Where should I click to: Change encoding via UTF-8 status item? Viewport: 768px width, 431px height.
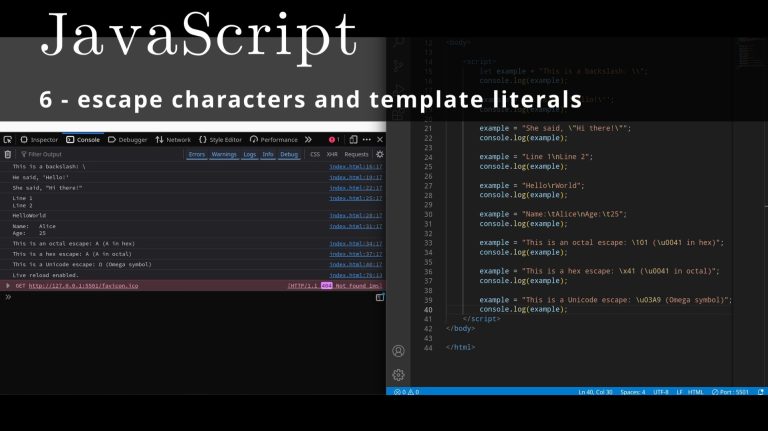coord(661,392)
